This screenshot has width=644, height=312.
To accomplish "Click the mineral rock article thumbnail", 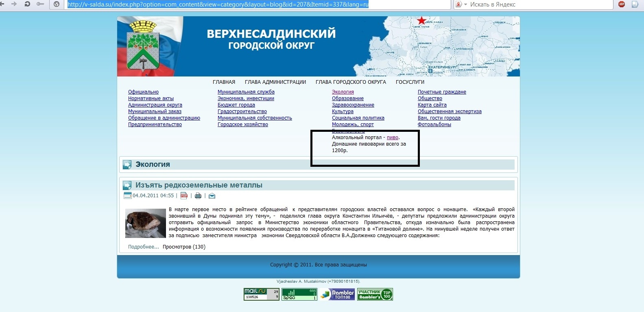I will coord(145,223).
